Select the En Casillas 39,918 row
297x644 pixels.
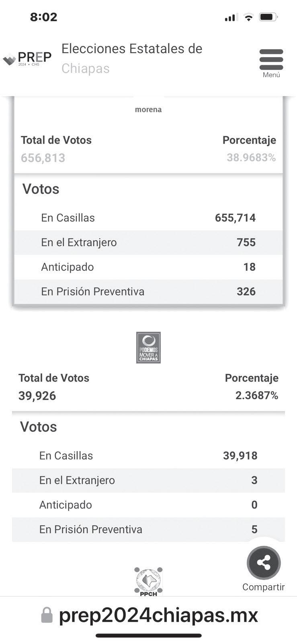pyautogui.click(x=148, y=456)
